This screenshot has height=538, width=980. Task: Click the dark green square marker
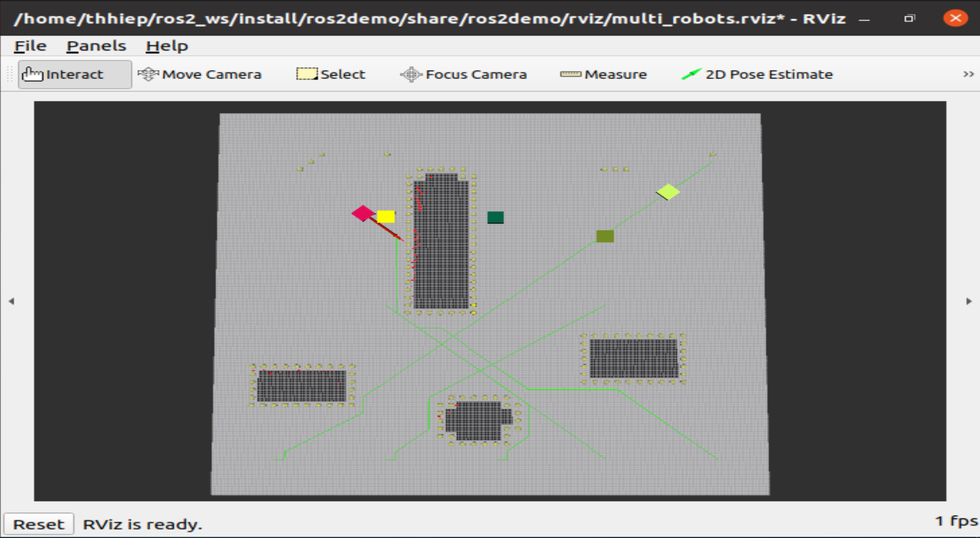point(495,217)
